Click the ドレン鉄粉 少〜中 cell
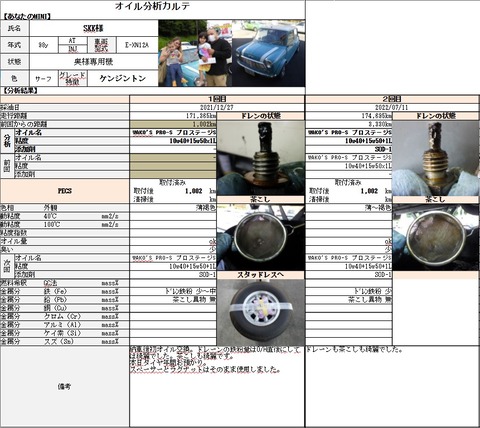The height and width of the screenshot is (428, 480). pyautogui.click(x=173, y=291)
